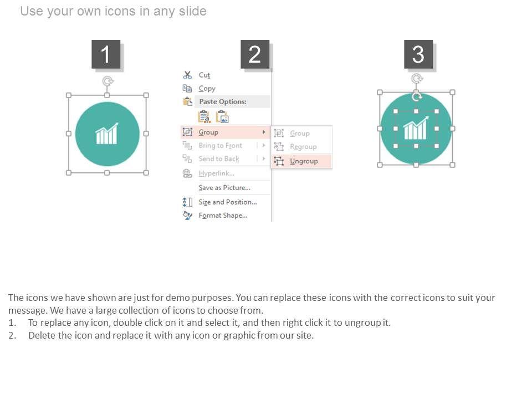Click the rotate handle above first icon
This screenshot has height=399, width=532.
coord(108,81)
